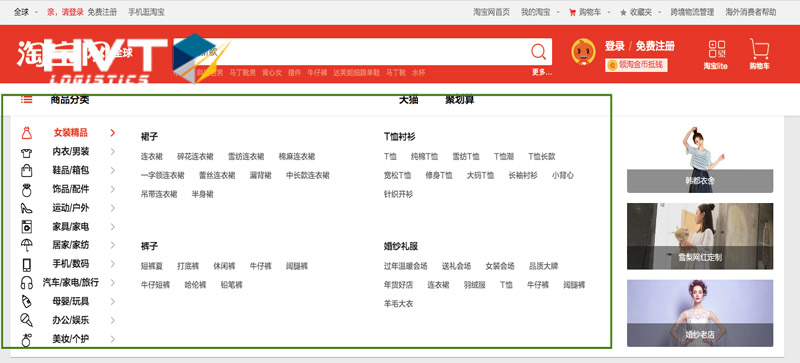
Task: Click the T-shirt icon beside 内衣/男装
Action: point(27,152)
